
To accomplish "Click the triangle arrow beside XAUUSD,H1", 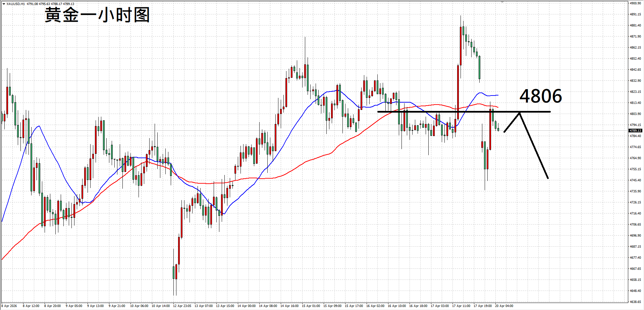I will (4, 4).
